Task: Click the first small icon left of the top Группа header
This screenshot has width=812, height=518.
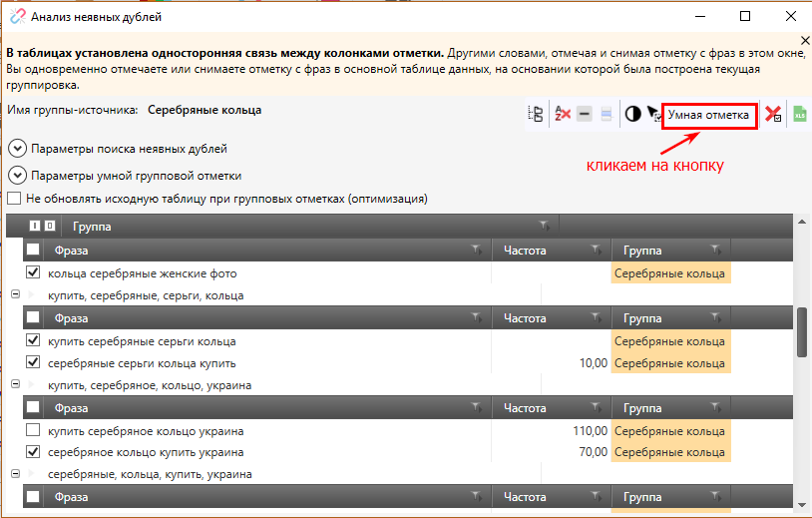Action: pyautogui.click(x=34, y=226)
